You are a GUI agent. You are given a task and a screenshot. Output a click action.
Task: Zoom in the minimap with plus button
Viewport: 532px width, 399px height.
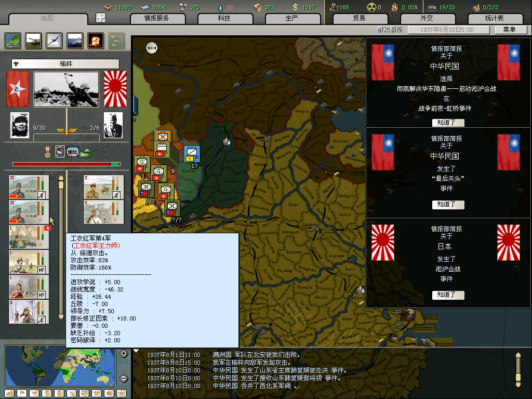pos(124,353)
